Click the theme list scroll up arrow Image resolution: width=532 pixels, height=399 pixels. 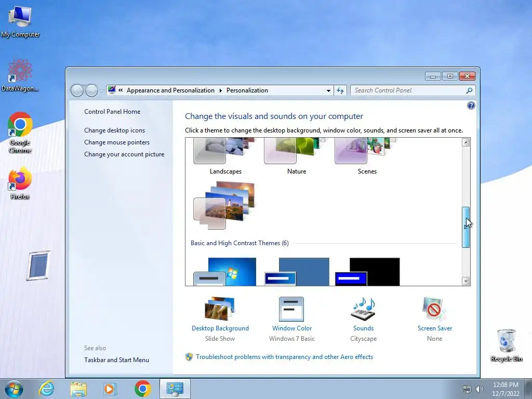(466, 142)
